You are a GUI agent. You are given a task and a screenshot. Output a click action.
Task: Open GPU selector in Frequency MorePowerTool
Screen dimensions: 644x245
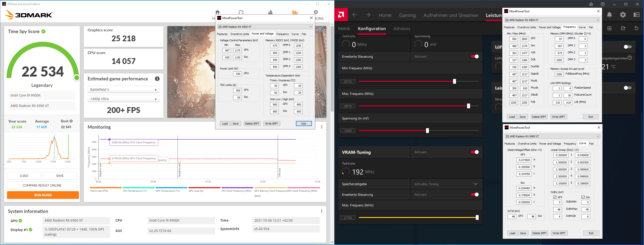coord(552,20)
